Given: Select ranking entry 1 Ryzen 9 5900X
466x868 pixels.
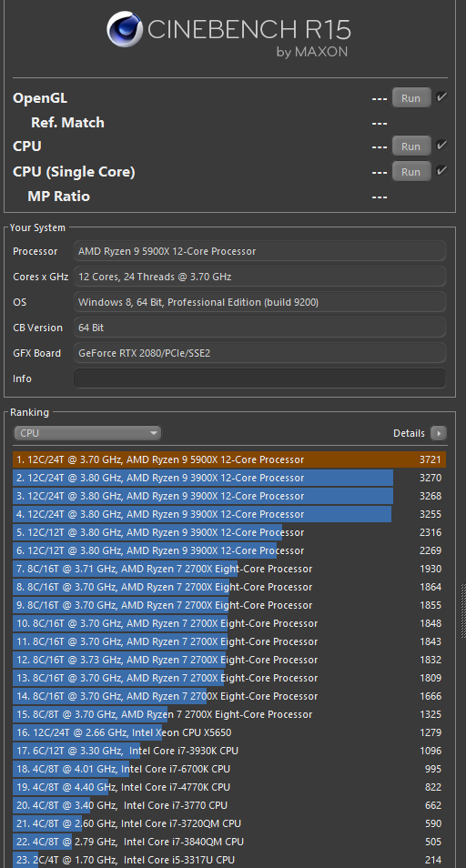Looking at the screenshot, I should tap(229, 459).
